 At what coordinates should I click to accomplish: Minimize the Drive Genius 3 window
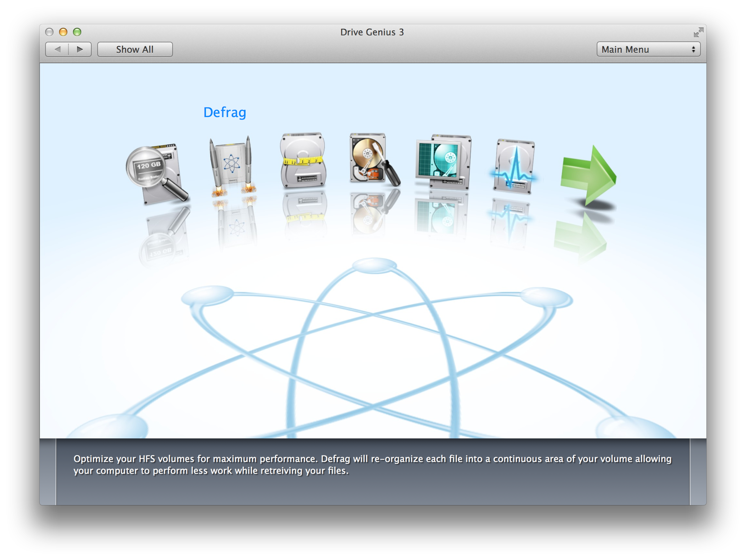63,32
